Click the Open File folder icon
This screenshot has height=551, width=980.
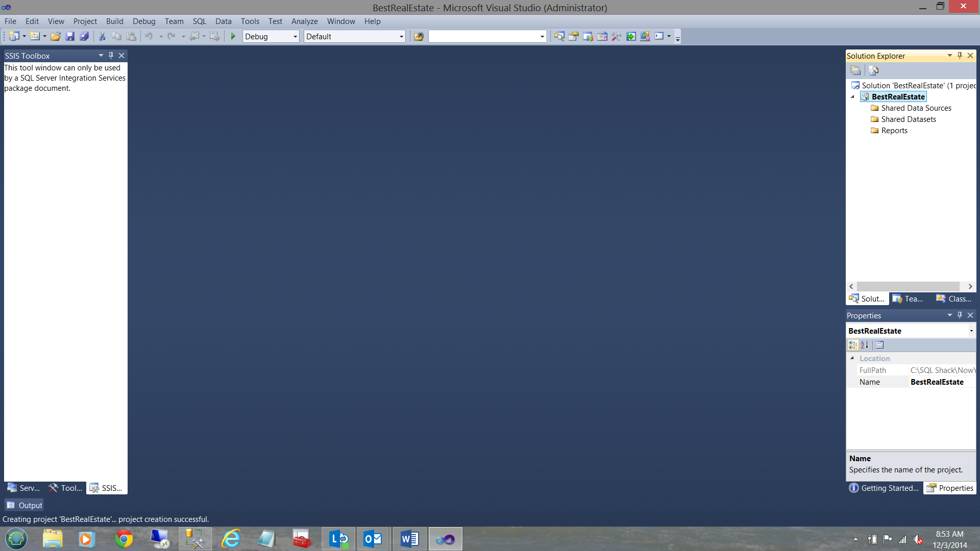tap(56, 36)
